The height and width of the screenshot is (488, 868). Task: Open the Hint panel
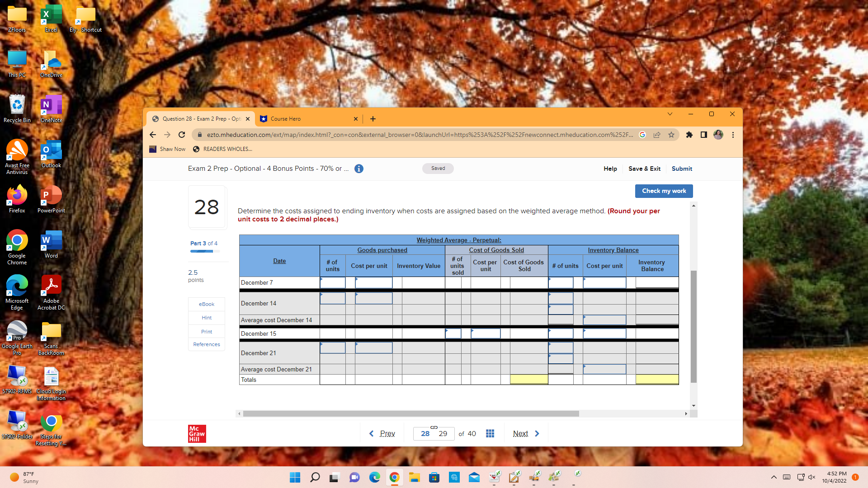click(206, 318)
